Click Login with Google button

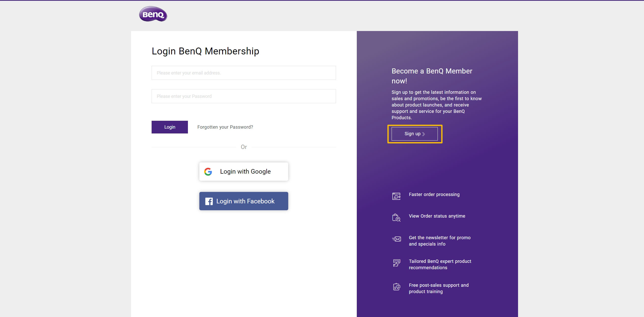244,172
